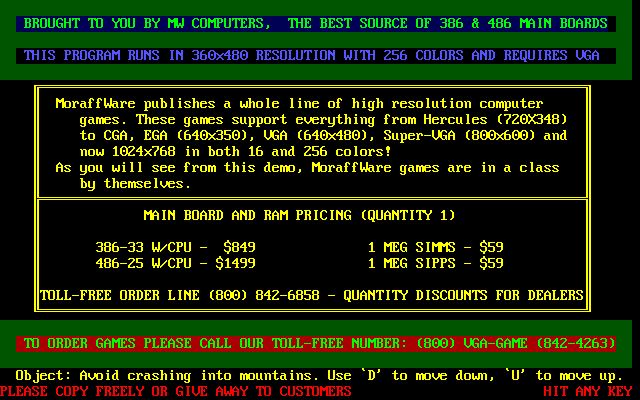Click the '386-33 W/CPU - $849' price
Viewport: 640px width, 400px height.
tap(176, 247)
